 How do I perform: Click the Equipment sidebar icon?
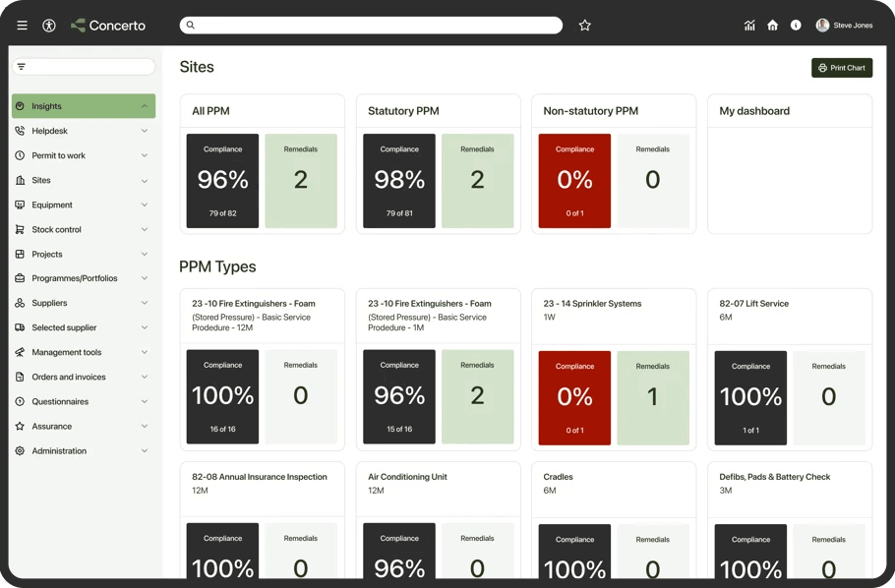(21, 204)
